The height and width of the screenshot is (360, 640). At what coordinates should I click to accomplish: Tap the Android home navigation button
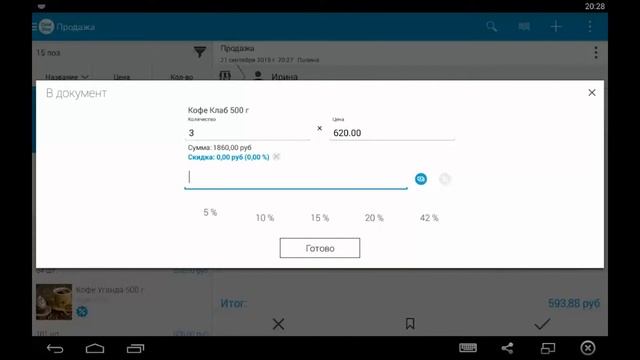[95, 349]
